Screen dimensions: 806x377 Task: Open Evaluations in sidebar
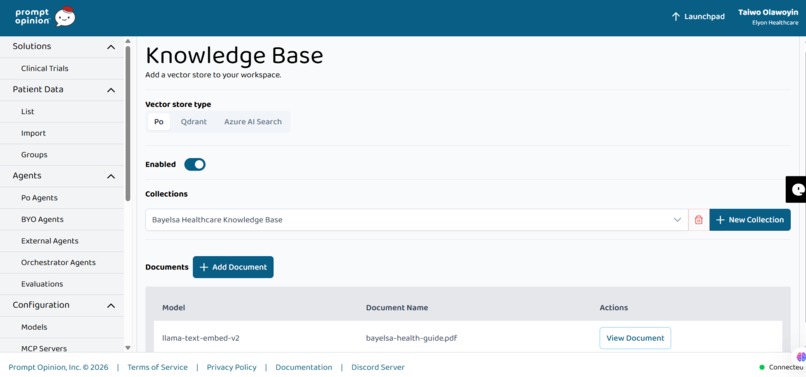42,284
